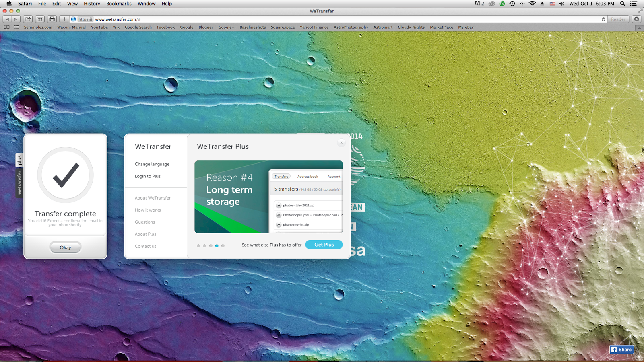
Task: Open the Safari Share toolbar button
Action: pyautogui.click(x=28, y=19)
